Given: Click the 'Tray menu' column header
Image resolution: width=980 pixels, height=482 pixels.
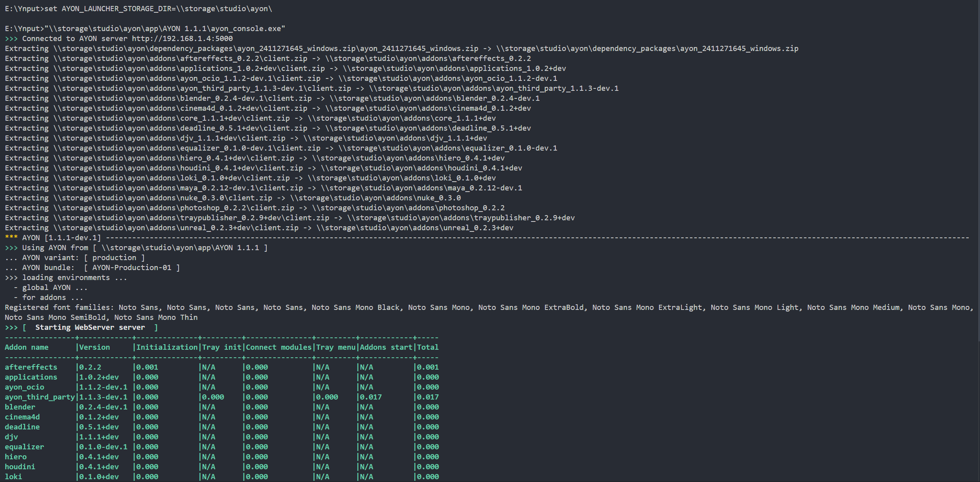Looking at the screenshot, I should 336,347.
